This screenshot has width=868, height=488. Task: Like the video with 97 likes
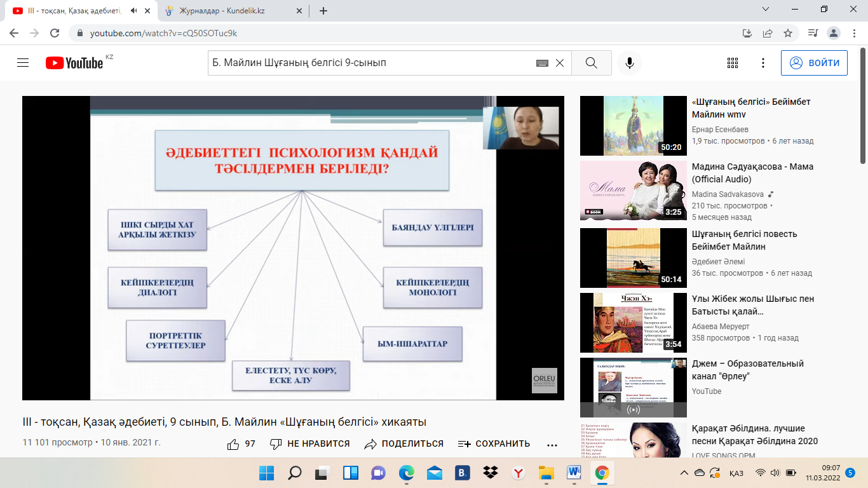click(x=241, y=444)
